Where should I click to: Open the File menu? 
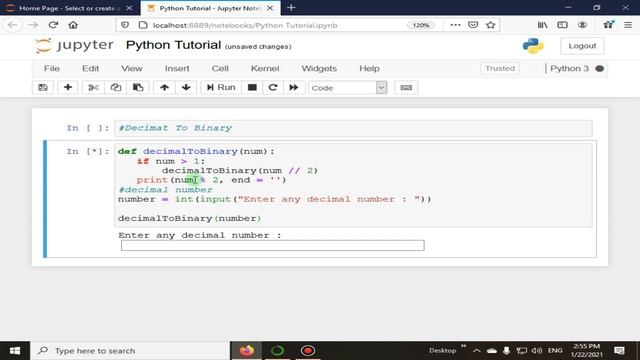click(x=52, y=69)
